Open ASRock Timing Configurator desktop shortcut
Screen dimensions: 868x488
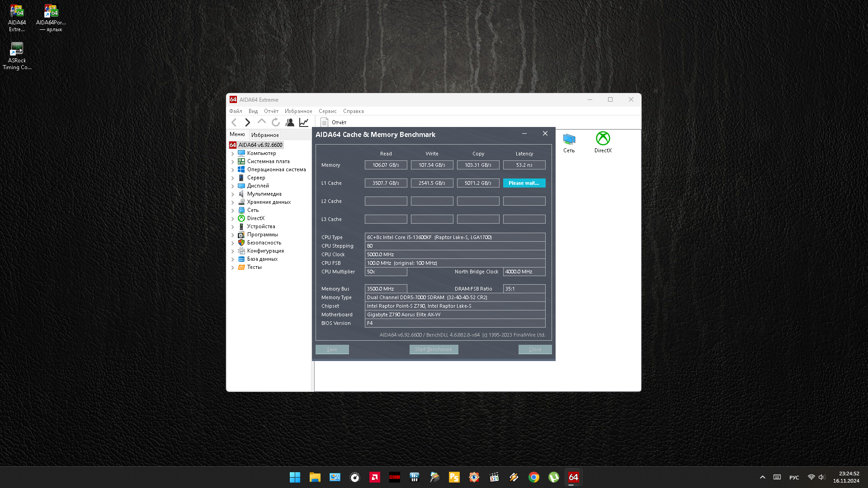pos(17,56)
